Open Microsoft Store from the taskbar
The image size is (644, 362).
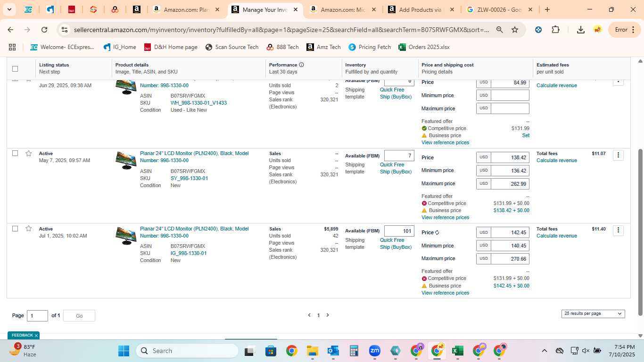pyautogui.click(x=271, y=351)
